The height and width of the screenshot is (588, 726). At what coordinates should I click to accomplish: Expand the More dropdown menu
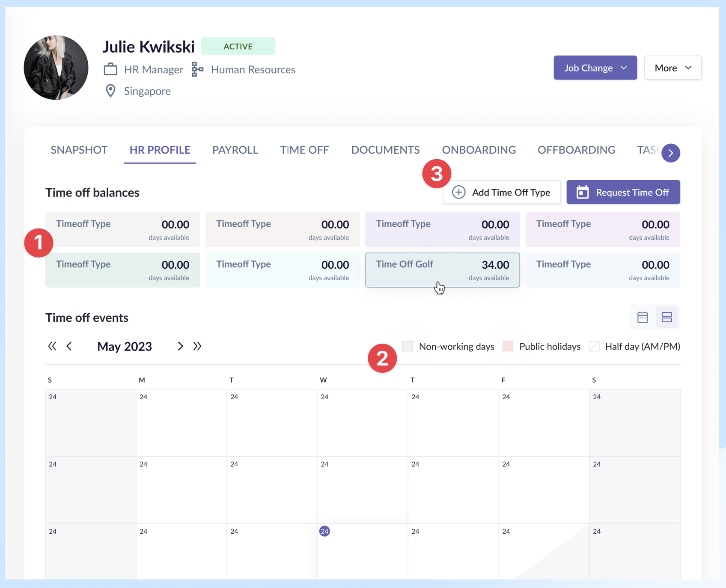tap(672, 68)
